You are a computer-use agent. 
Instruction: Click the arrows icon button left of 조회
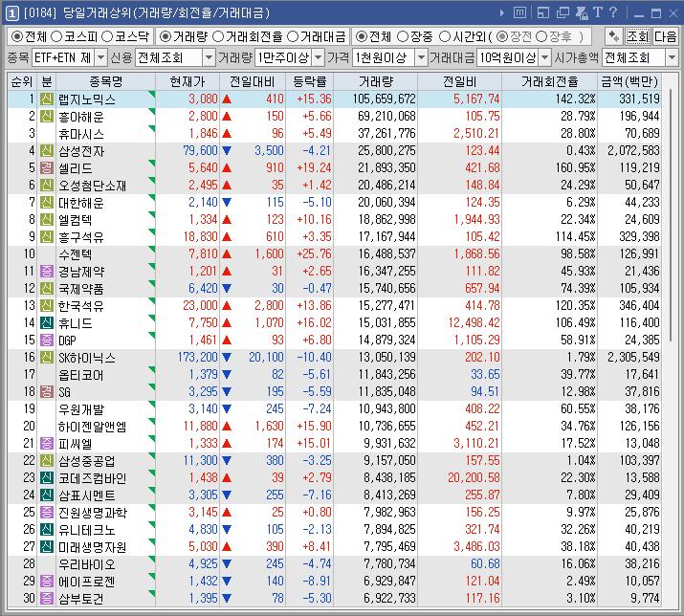point(614,36)
